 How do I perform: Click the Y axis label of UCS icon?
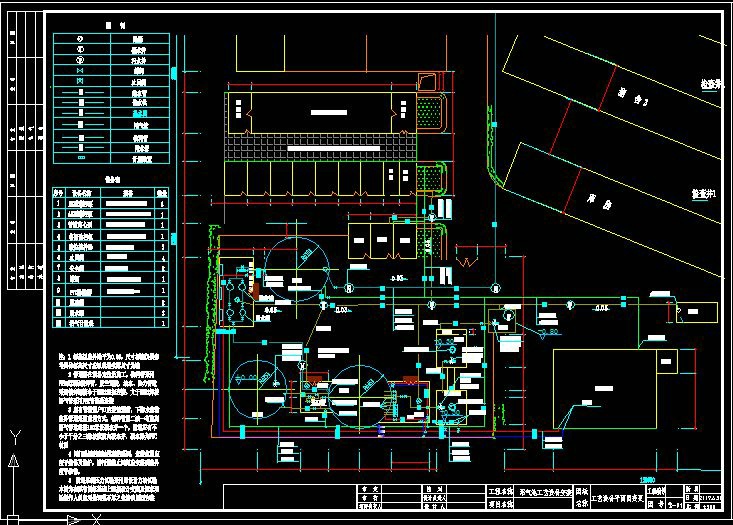15,439
